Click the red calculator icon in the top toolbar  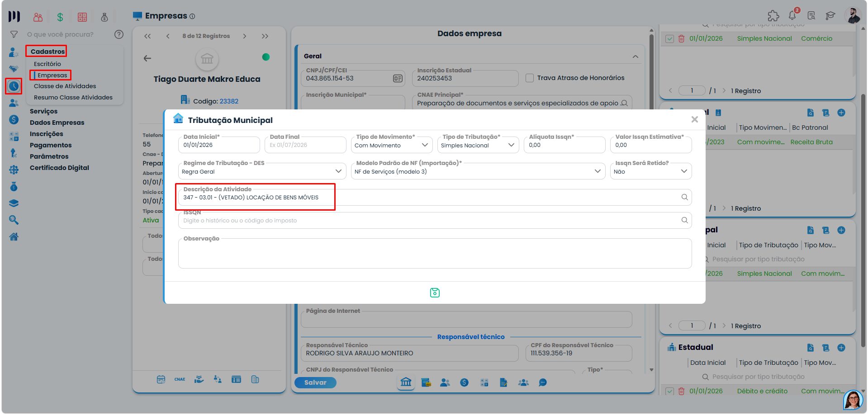pos(82,17)
